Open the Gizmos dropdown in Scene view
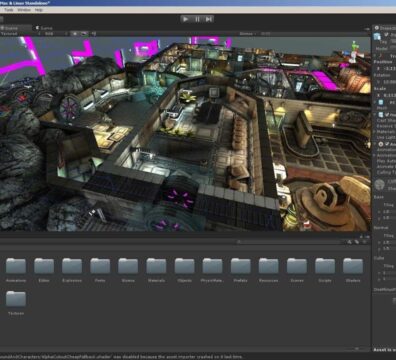The image size is (396, 360). 247,34
